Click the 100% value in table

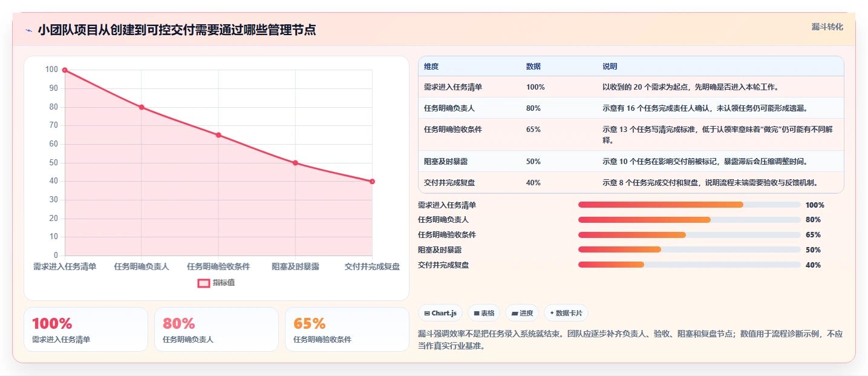tap(535, 87)
